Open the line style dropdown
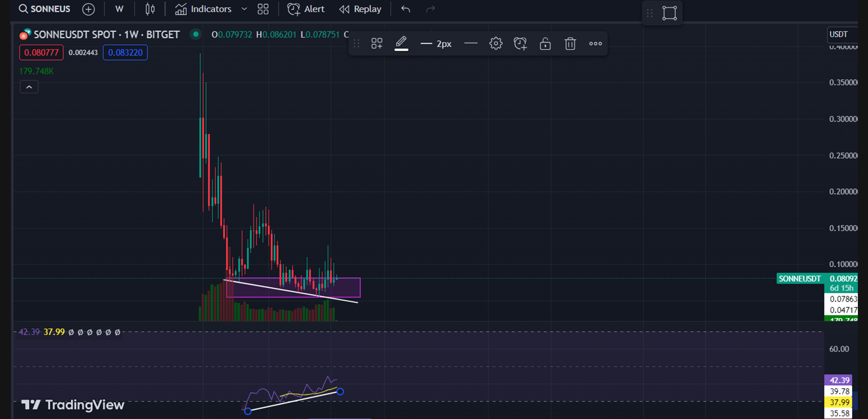This screenshot has width=868, height=419. tap(471, 44)
